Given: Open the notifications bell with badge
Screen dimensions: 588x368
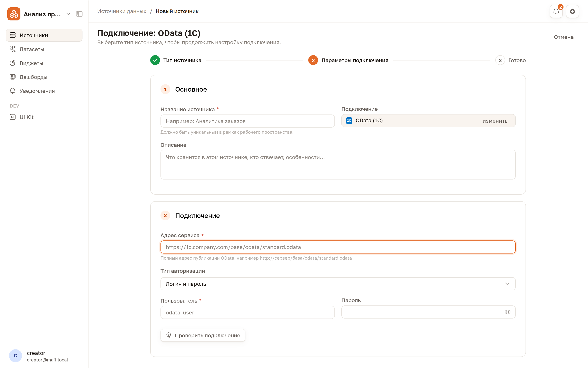Looking at the screenshot, I should 556,11.
